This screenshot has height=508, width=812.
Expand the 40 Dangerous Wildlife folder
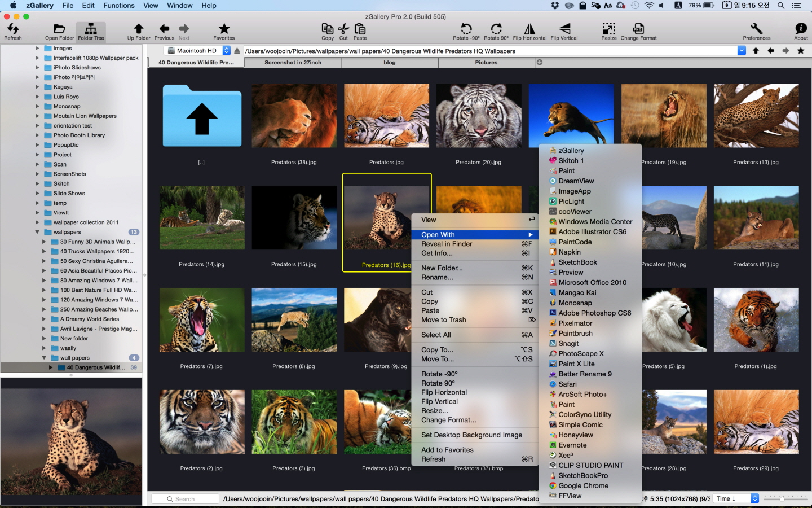(x=51, y=367)
